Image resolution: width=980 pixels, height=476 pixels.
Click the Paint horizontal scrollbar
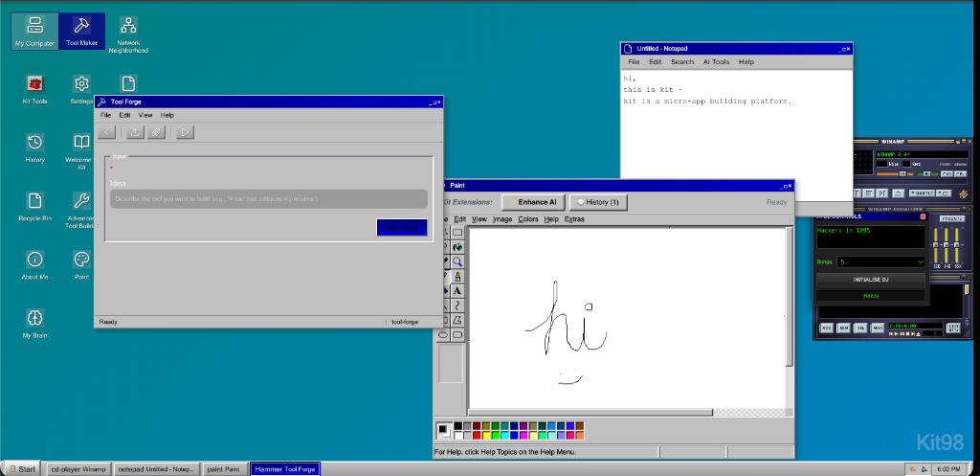pos(590,412)
